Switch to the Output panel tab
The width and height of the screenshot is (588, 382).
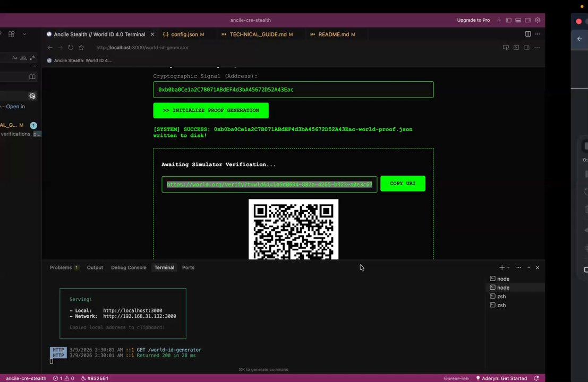(95, 267)
